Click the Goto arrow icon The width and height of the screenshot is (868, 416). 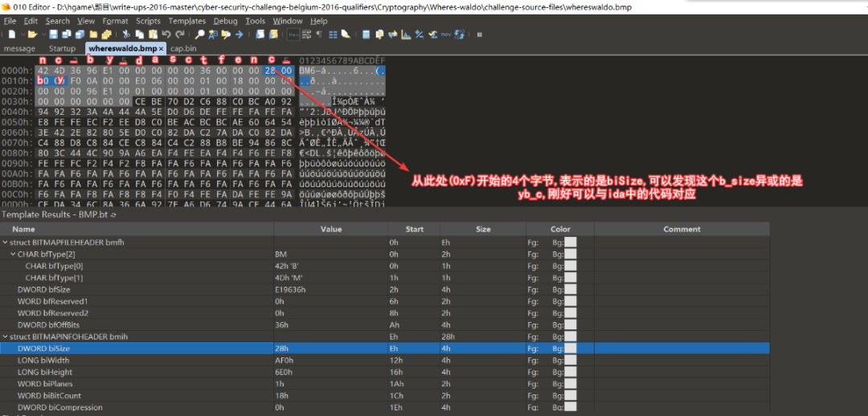(x=240, y=35)
